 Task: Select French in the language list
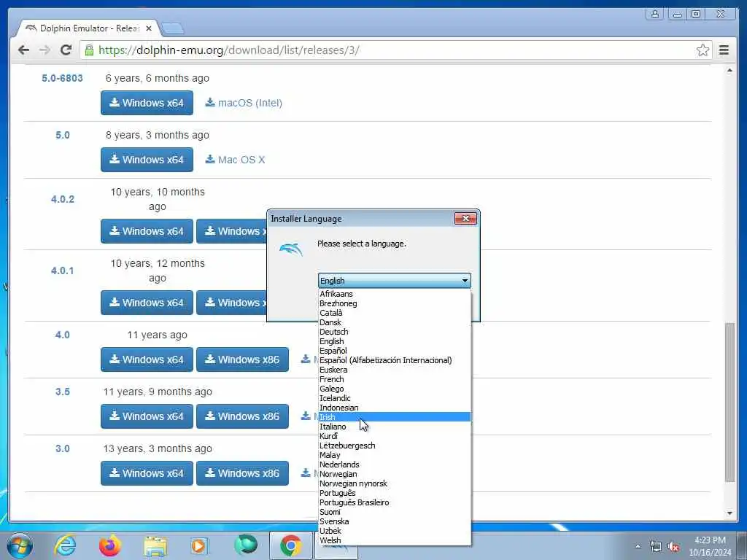tap(394, 379)
